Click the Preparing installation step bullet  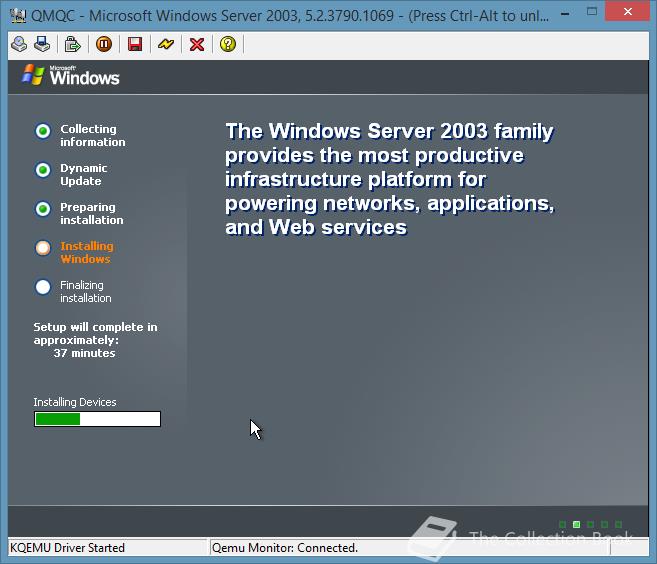[x=43, y=209]
